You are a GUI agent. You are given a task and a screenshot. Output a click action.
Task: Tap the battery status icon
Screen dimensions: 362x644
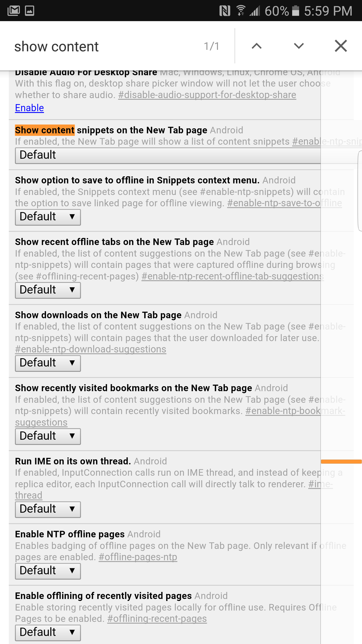[x=296, y=11]
